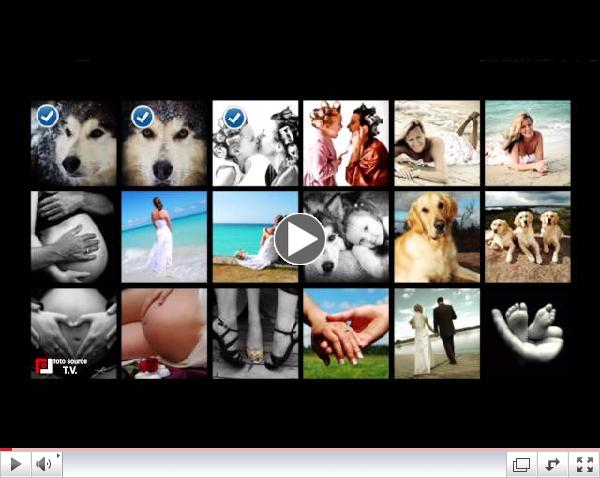This screenshot has width=600, height=478.
Task: Select the black-and-white high heels photo
Action: coord(255,333)
